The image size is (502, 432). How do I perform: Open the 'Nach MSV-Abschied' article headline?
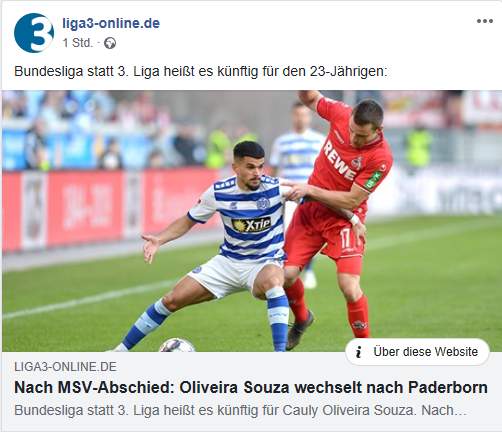tap(251, 387)
